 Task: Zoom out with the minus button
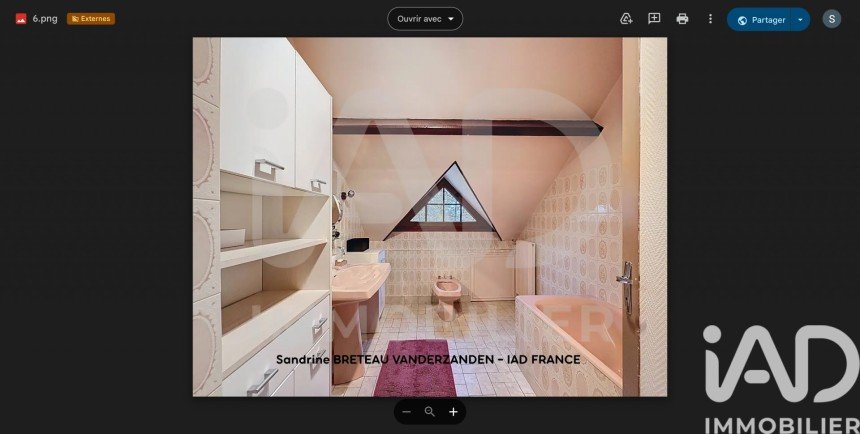(407, 411)
